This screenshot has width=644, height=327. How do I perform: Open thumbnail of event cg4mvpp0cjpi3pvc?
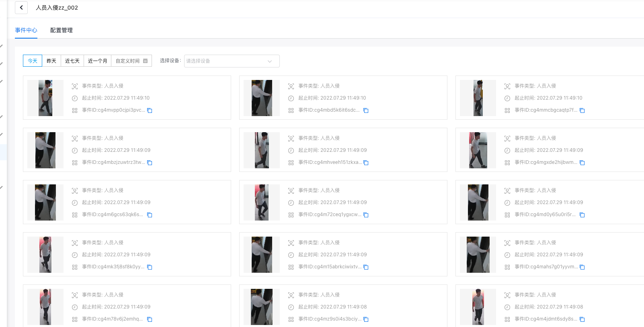[45, 98]
